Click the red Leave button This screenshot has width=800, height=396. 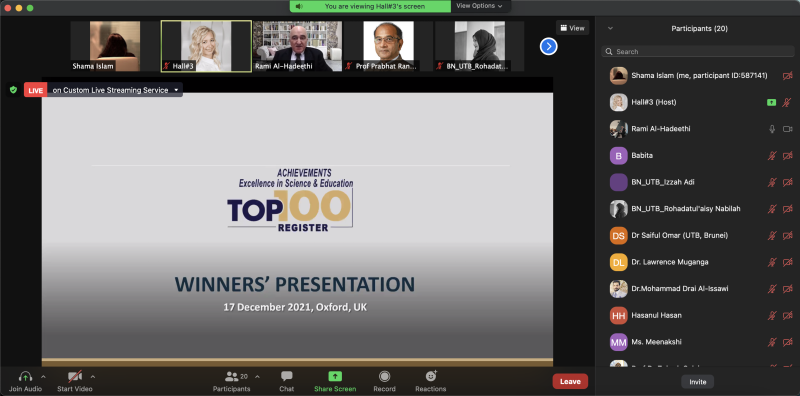(x=570, y=381)
